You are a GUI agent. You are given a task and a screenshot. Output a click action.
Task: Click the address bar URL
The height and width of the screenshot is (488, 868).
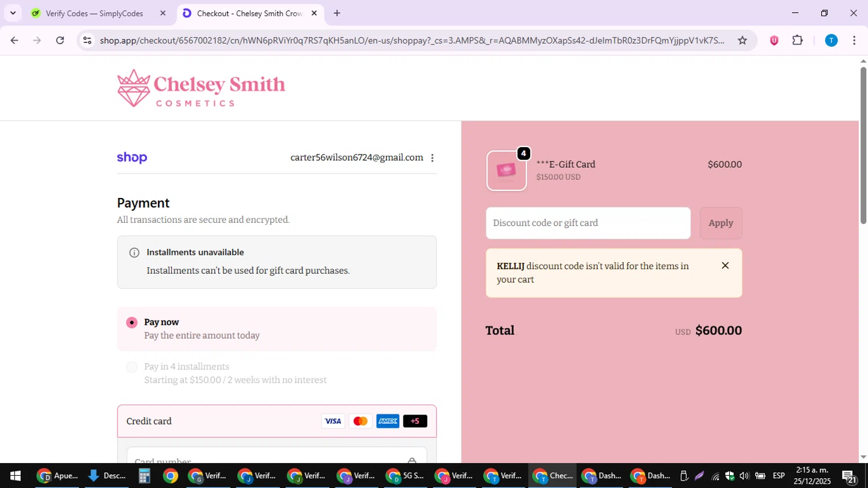tap(411, 41)
